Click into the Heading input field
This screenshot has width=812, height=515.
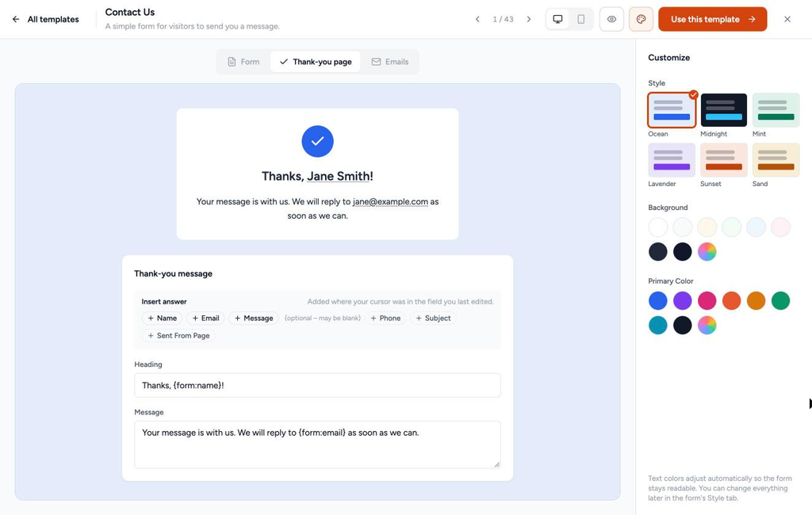[x=317, y=386]
